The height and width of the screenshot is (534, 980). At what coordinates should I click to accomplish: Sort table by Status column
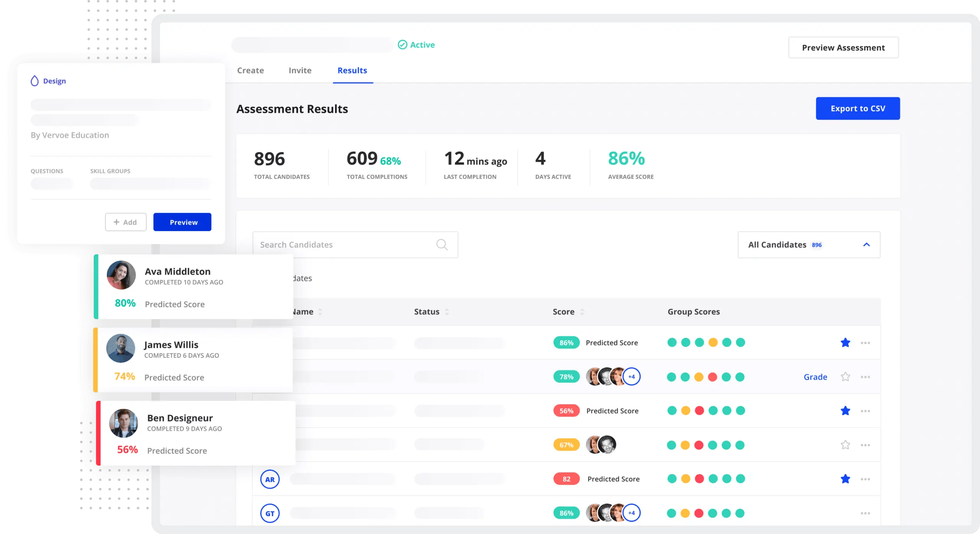coord(447,312)
